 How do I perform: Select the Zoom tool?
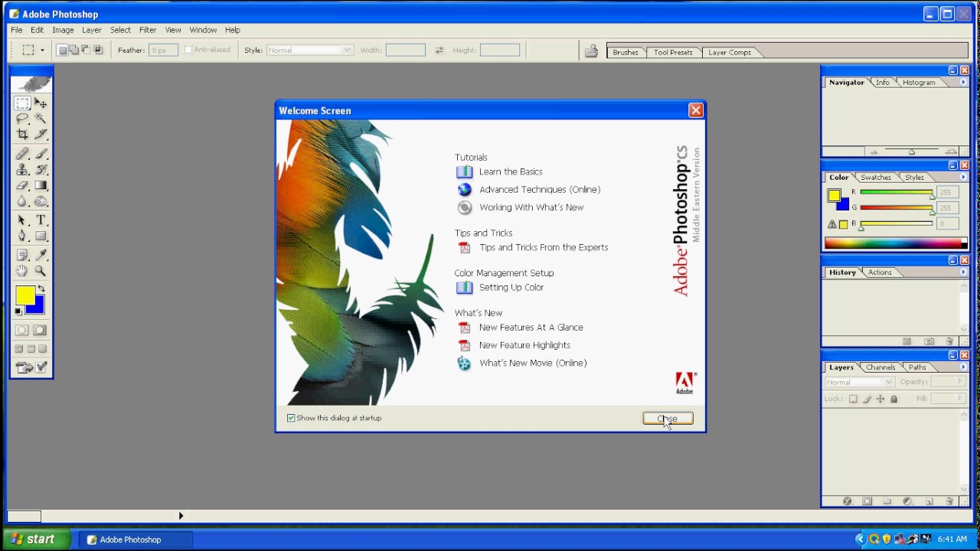(x=41, y=271)
